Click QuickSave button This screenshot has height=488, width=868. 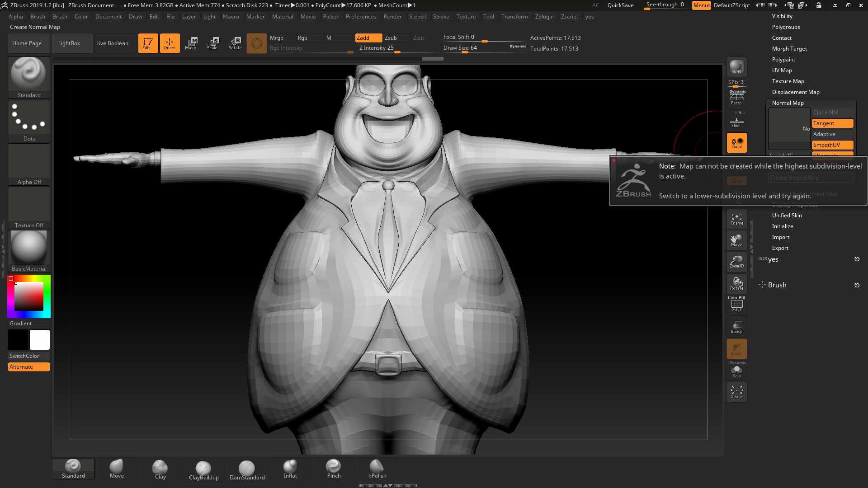620,5
